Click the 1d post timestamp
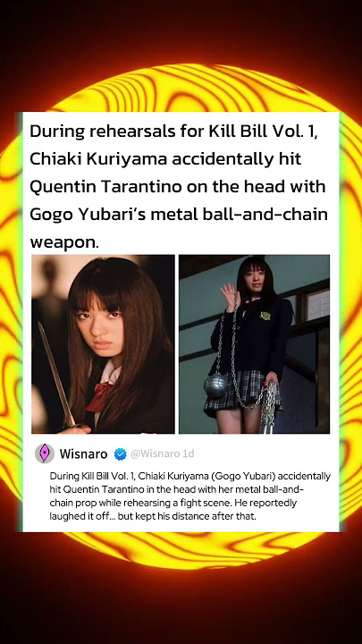The width and height of the screenshot is (362, 644). [x=189, y=453]
